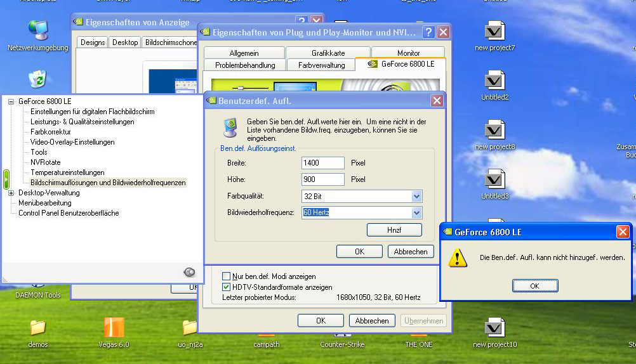The image size is (636, 364).
Task: Click the Hnzf button
Action: 394,230
